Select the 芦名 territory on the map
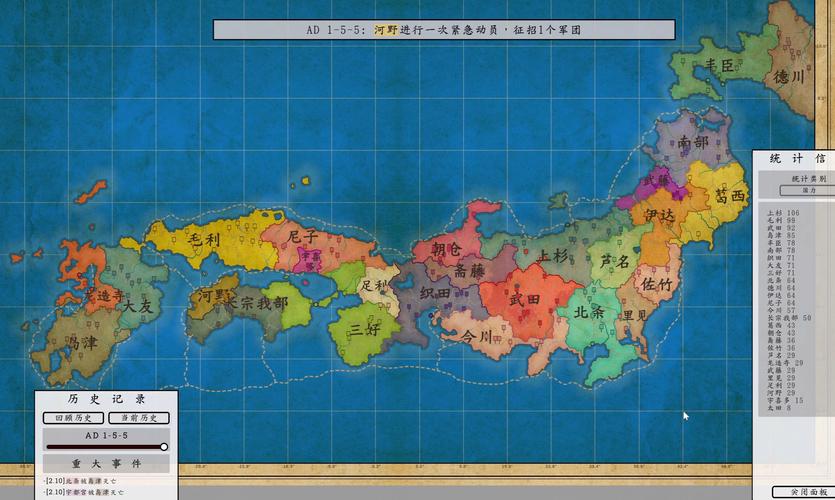 coord(615,261)
